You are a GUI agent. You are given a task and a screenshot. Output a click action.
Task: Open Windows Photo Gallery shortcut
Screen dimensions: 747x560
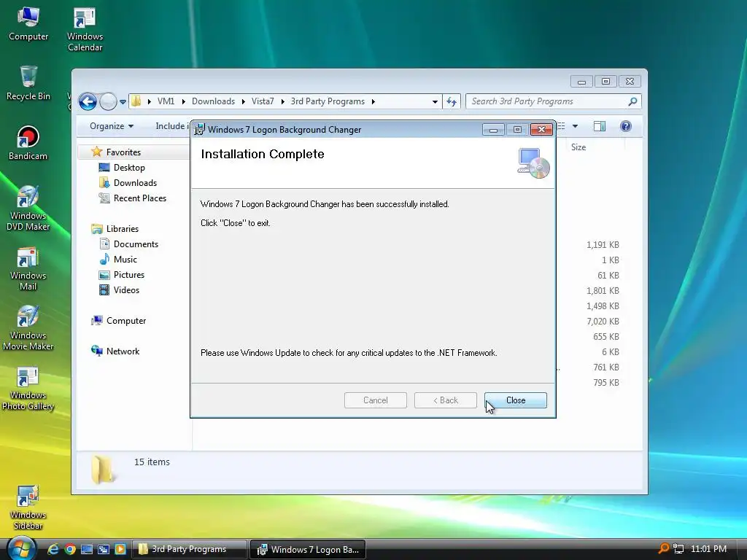pos(28,388)
